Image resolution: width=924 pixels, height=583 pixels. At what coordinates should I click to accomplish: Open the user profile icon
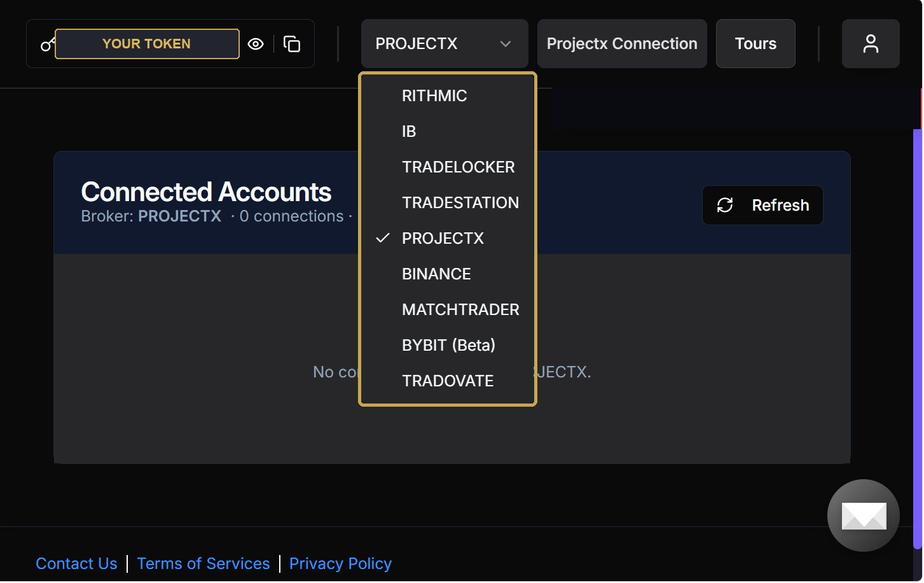871,44
